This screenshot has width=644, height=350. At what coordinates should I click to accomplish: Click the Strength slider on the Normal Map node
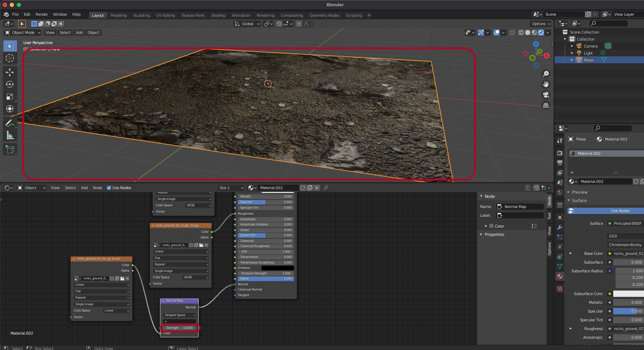tap(180, 328)
